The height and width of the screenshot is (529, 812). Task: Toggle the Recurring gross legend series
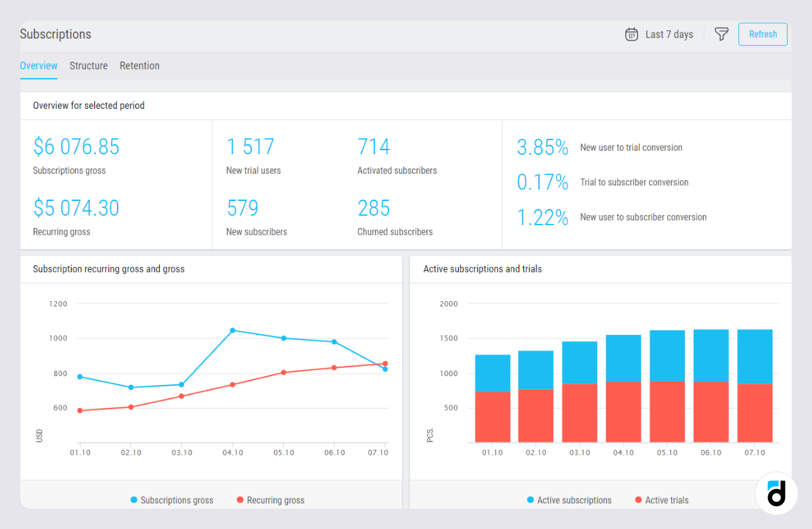pos(271,501)
